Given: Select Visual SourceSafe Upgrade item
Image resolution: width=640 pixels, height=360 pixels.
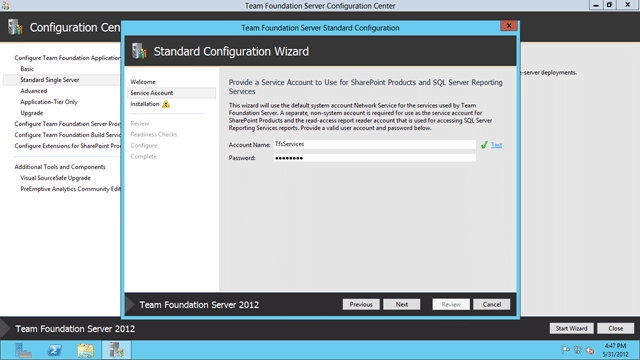Looking at the screenshot, I should pos(56,178).
